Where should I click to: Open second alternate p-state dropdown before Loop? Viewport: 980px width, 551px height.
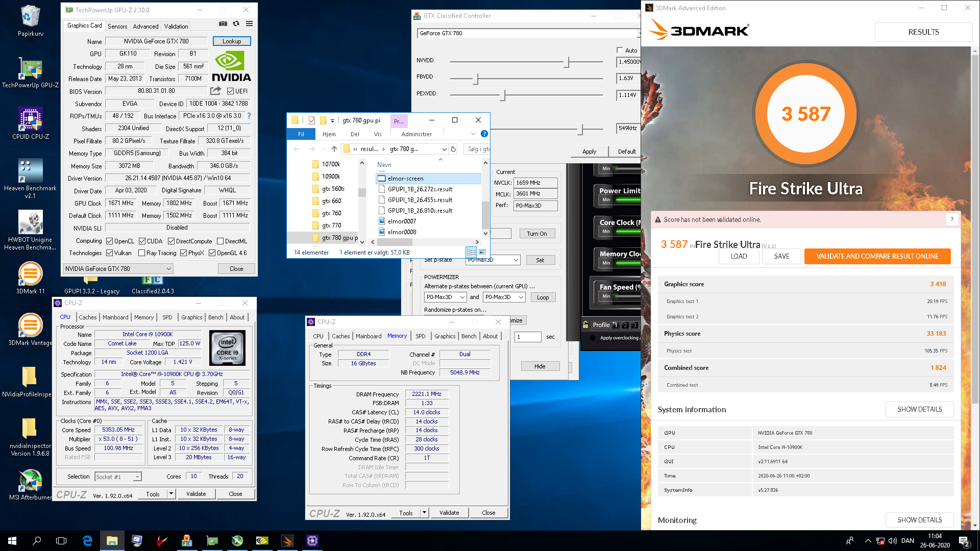[504, 297]
